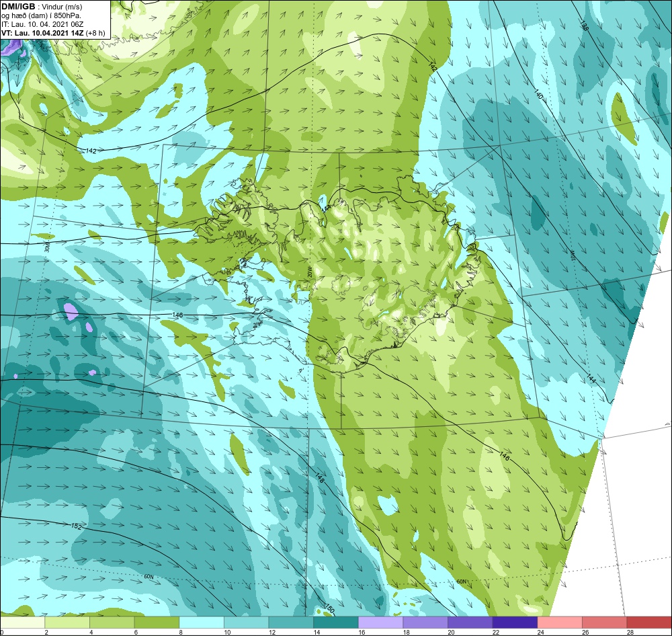The height and width of the screenshot is (636, 672).
Task: Select the 'IT: Lau. 10. 04. 2021 06Z' line
Action: [42, 24]
